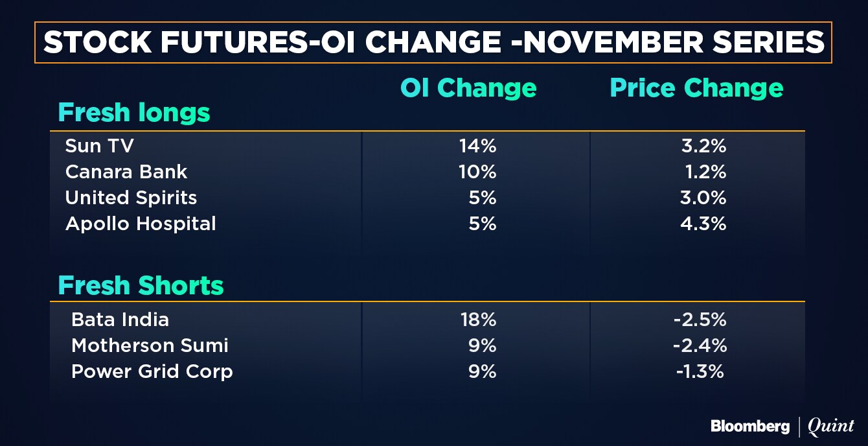The image size is (868, 446).
Task: Select the Power Grid Corp row label
Action: [x=152, y=371]
